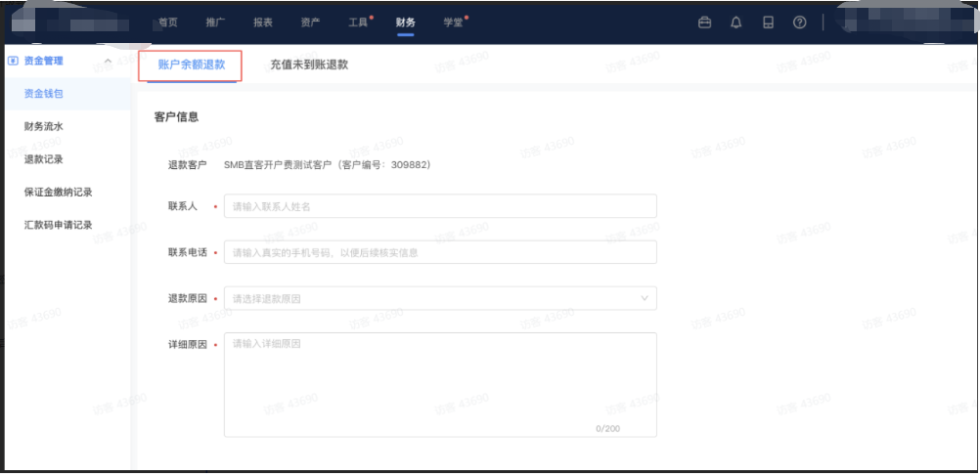Viewport: 980px width, 476px height.
Task: Collapse the 资金管理 sidebar section
Action: 107,62
